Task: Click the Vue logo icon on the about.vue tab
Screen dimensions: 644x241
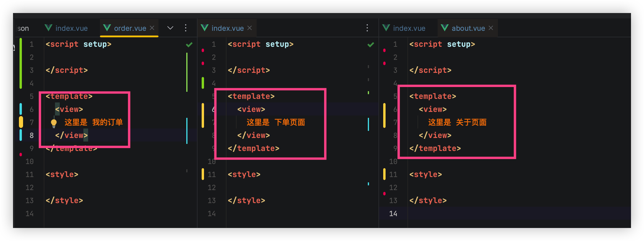Action: pyautogui.click(x=445, y=28)
